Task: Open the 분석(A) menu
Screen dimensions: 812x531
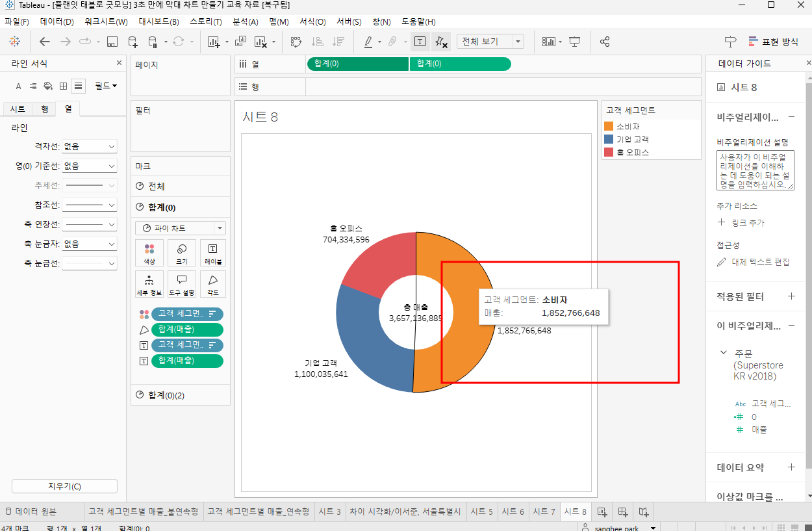Action: (x=246, y=21)
